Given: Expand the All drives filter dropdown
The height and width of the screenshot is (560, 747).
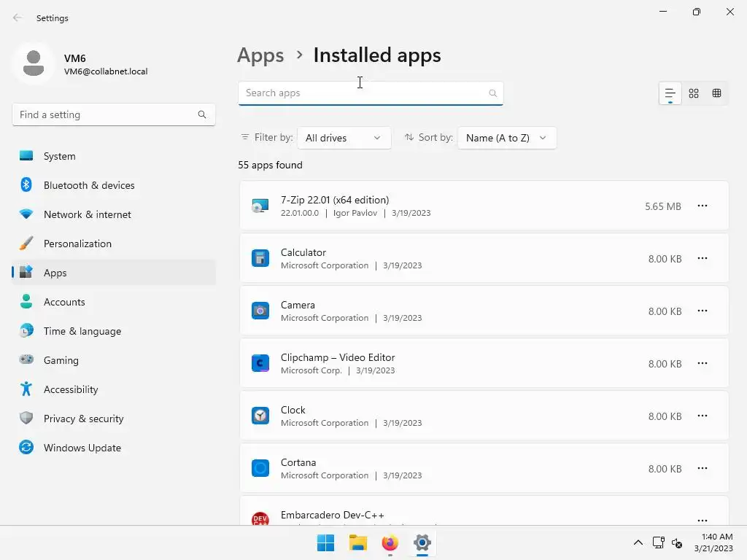Looking at the screenshot, I should (344, 138).
